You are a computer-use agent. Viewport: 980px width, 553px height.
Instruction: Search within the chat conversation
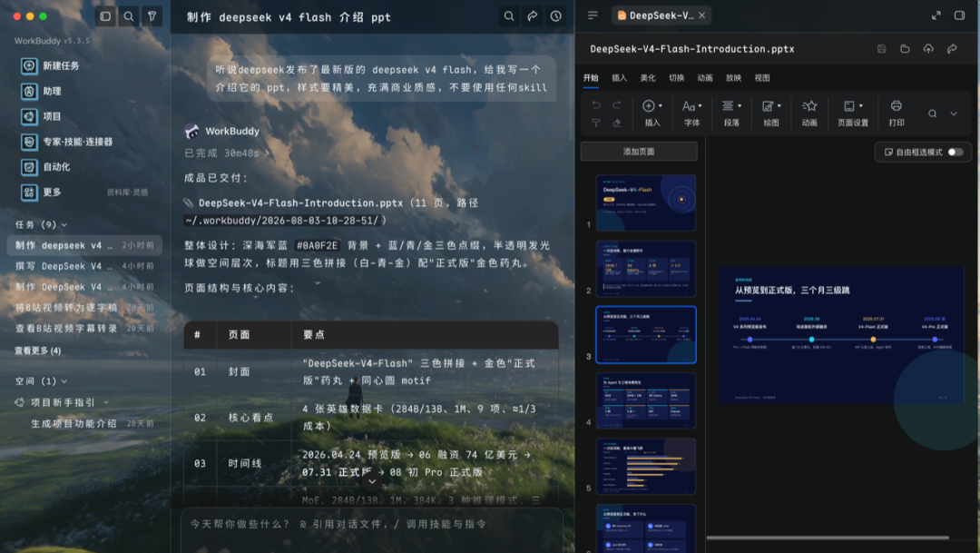click(x=509, y=16)
